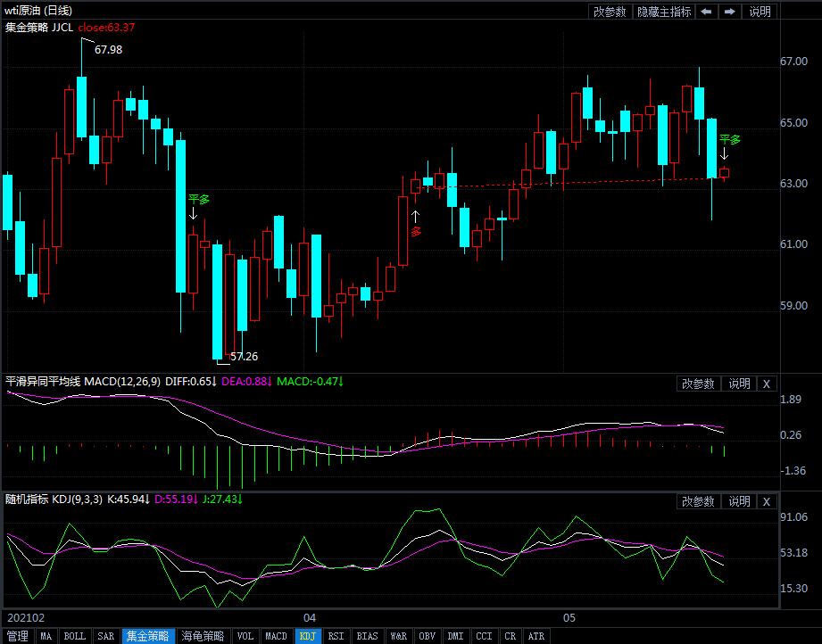Open the 管理 tab in bottom bar
This screenshot has width=822, height=644.
16,636
